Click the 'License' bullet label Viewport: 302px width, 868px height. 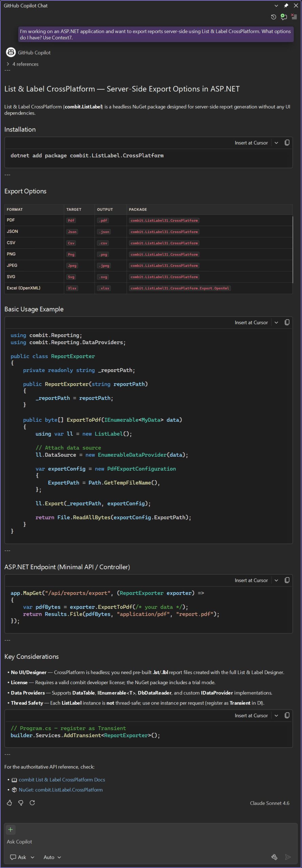[x=19, y=683]
